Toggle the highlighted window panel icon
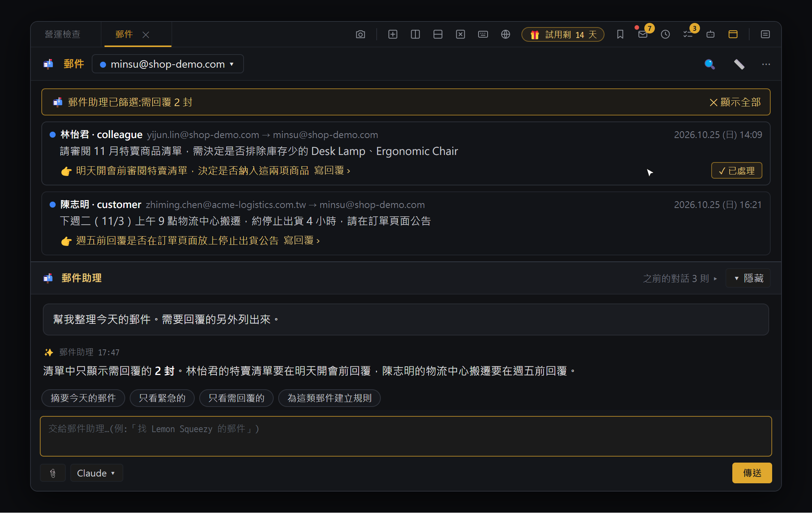This screenshot has width=812, height=513. pos(733,35)
